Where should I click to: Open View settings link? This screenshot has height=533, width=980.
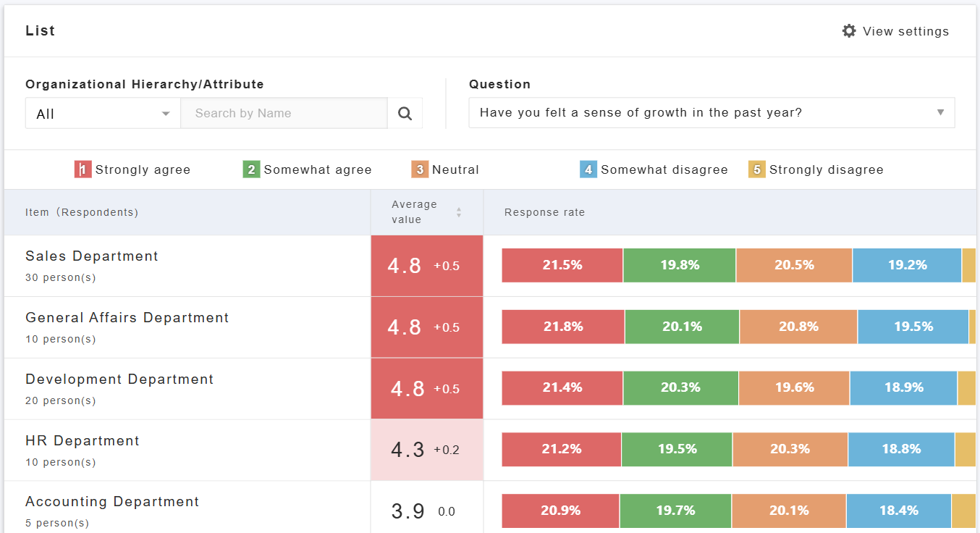(905, 31)
